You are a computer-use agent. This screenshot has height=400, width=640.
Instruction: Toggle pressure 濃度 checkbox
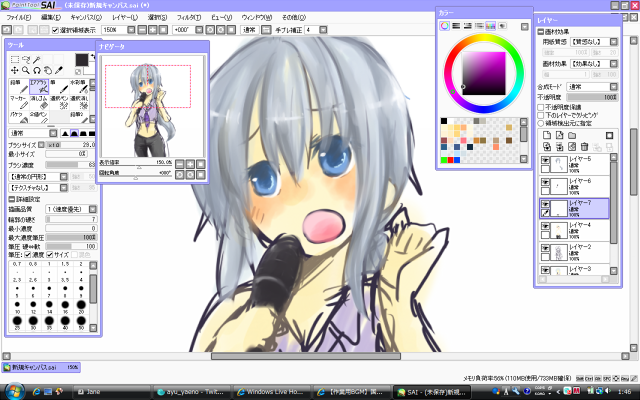(27, 255)
